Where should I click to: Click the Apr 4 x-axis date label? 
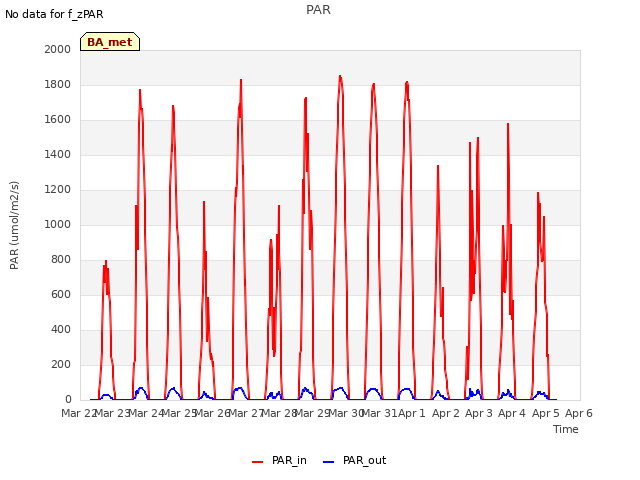[512, 413]
